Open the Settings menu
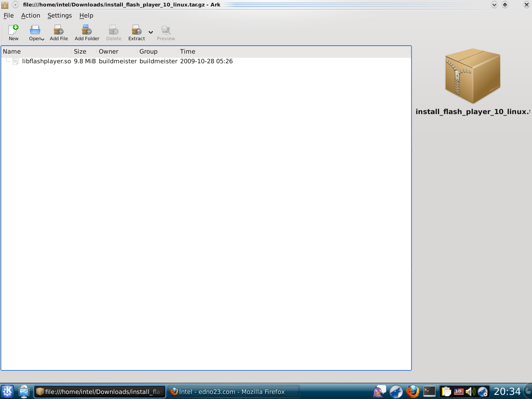The image size is (532, 399). pyautogui.click(x=60, y=16)
